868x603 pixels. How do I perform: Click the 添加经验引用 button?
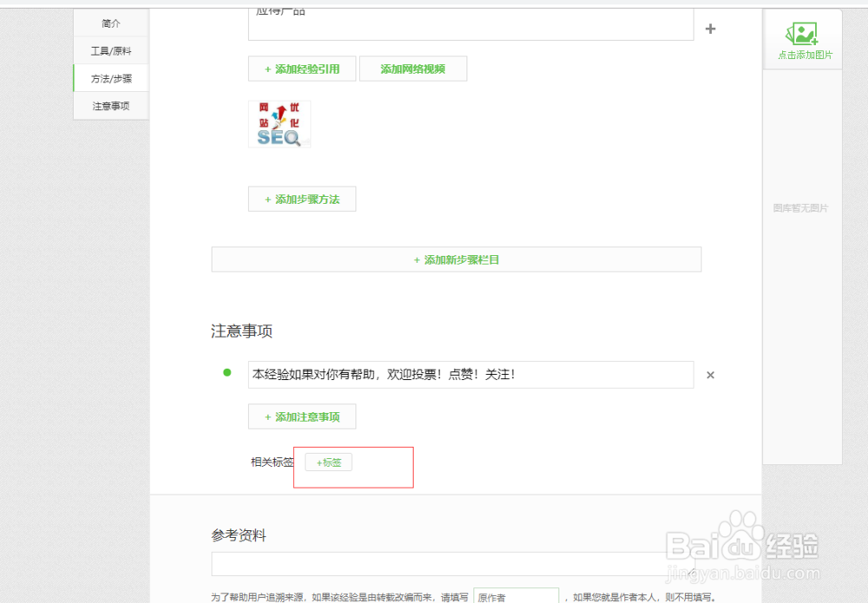click(x=302, y=69)
